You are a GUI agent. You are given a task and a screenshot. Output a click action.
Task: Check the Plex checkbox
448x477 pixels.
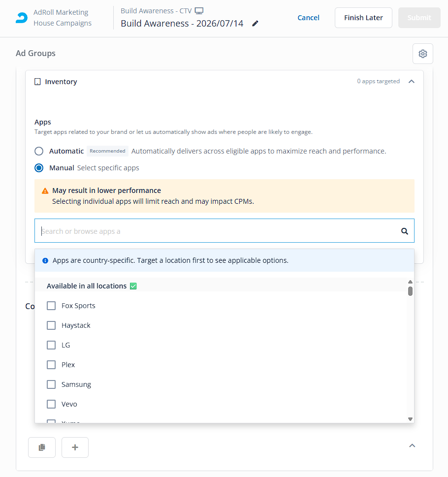(51, 365)
